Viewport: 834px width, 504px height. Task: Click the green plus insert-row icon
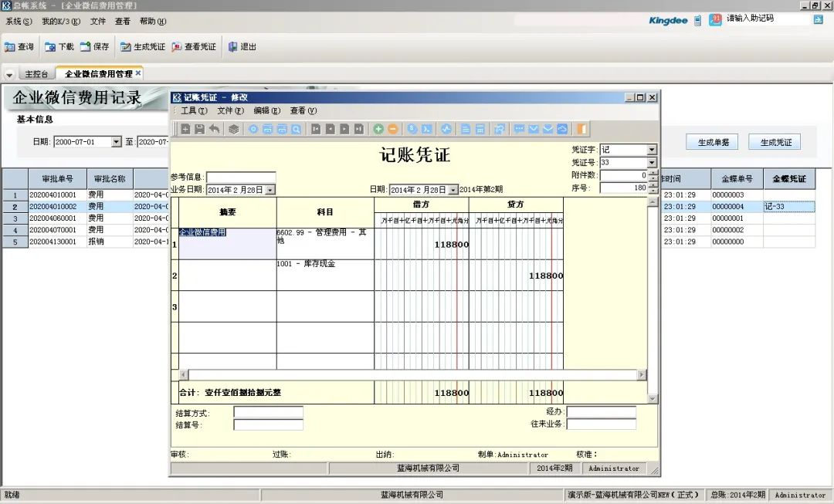378,129
